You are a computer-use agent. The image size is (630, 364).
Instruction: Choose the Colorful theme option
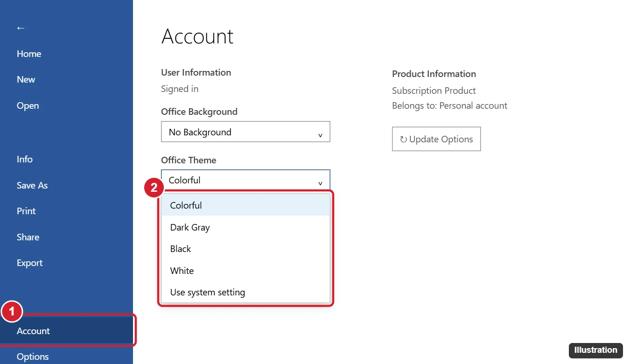tap(246, 205)
